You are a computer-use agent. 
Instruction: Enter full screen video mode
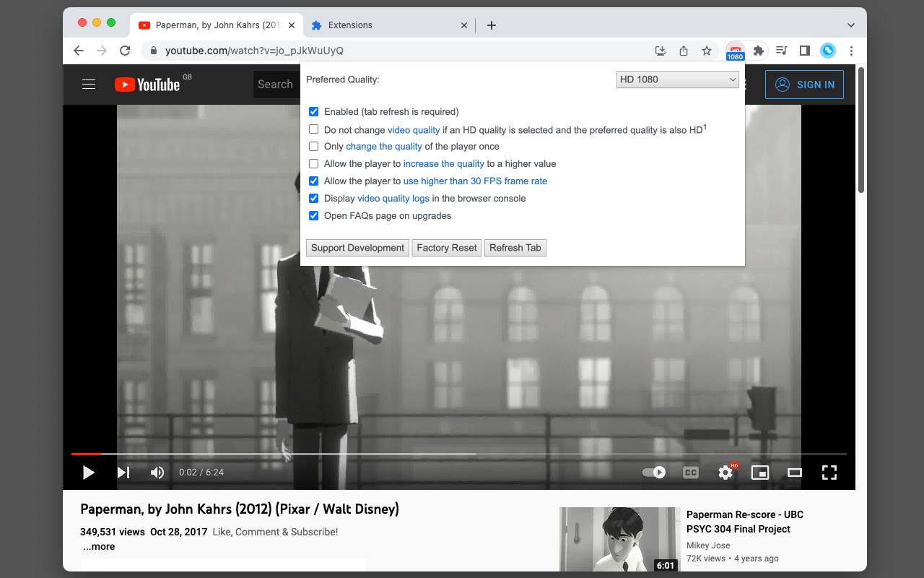point(829,473)
